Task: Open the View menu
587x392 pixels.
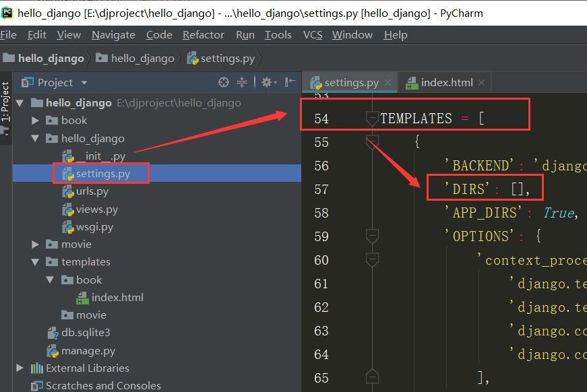Action: point(69,35)
